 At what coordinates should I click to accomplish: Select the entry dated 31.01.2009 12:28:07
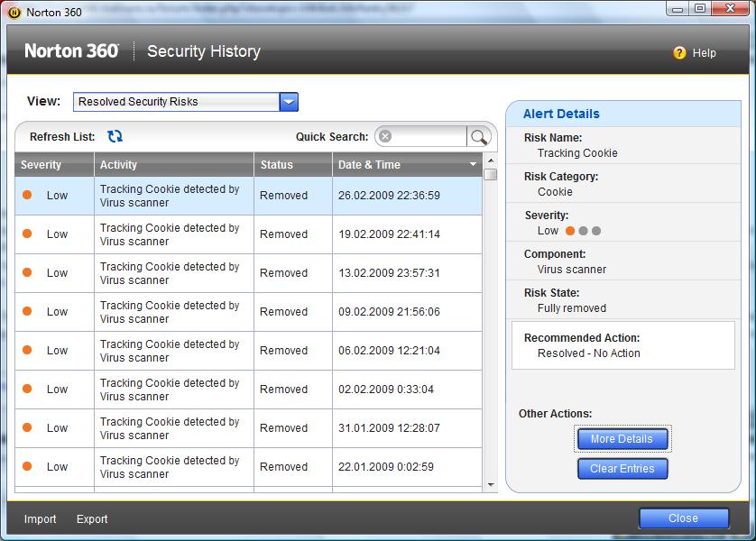point(248,428)
